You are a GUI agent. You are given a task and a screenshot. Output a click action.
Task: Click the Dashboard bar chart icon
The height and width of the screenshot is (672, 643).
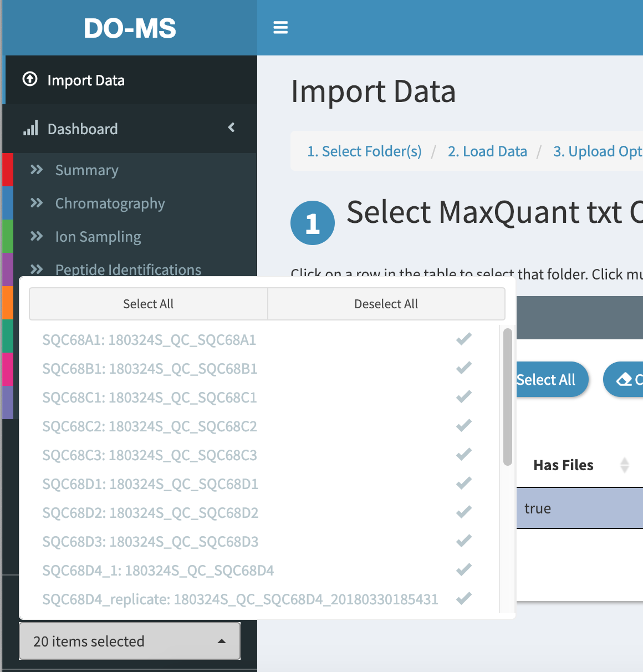(x=30, y=128)
